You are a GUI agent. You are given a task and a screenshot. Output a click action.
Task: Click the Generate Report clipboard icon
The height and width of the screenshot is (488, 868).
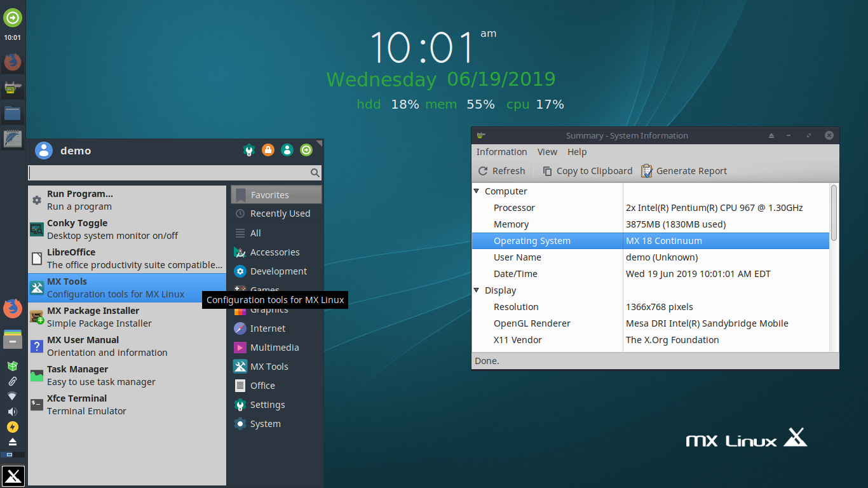[646, 171]
